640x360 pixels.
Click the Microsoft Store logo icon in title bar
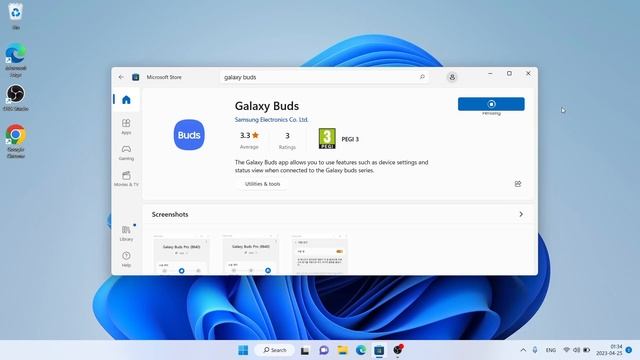pyautogui.click(x=136, y=77)
